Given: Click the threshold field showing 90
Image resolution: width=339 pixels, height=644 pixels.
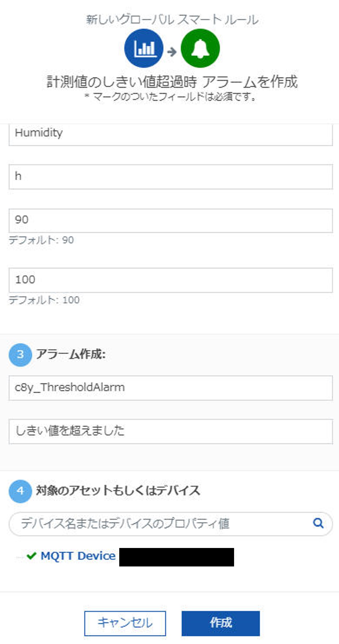Looking at the screenshot, I should [171, 220].
